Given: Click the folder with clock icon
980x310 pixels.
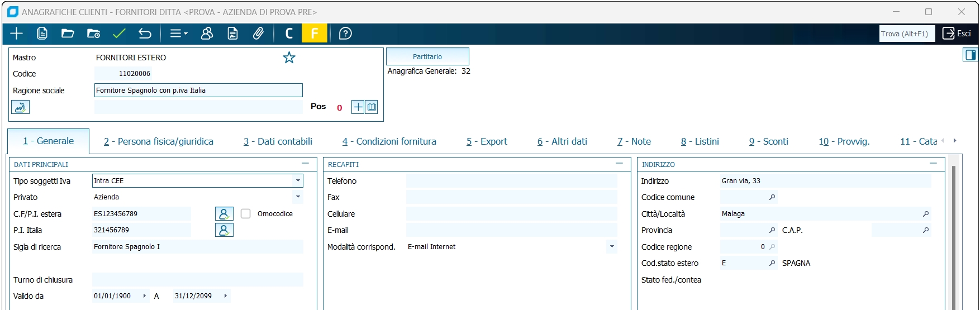Looking at the screenshot, I should (x=93, y=34).
